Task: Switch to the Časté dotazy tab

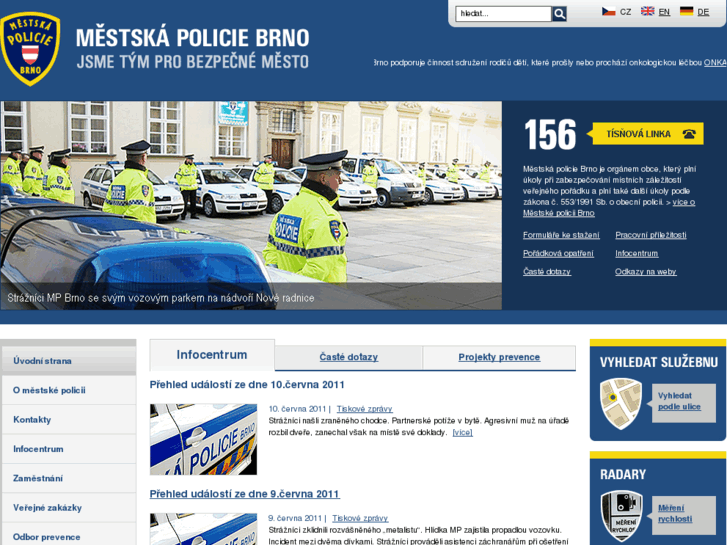Action: click(349, 357)
